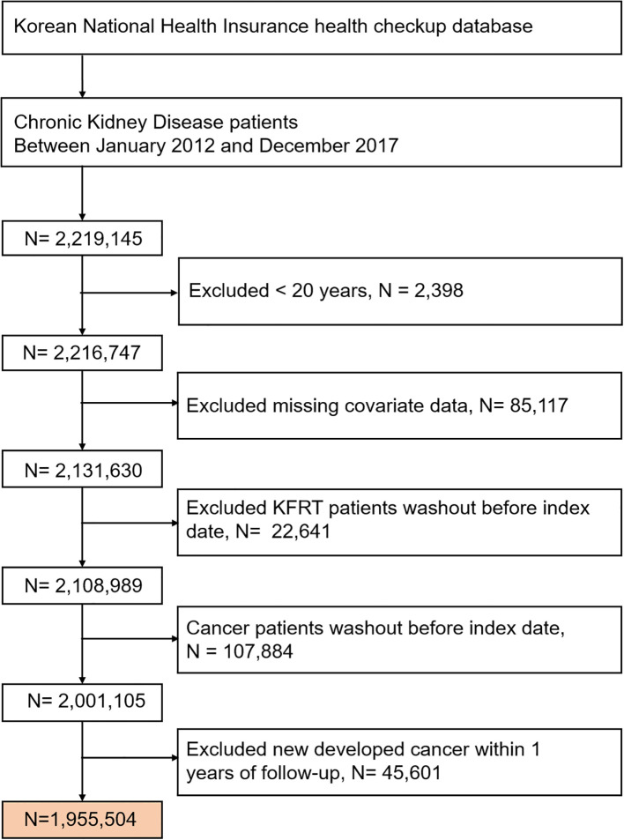Click the N= 2,108,989 box
The height and width of the screenshot is (840, 624).
82,585
